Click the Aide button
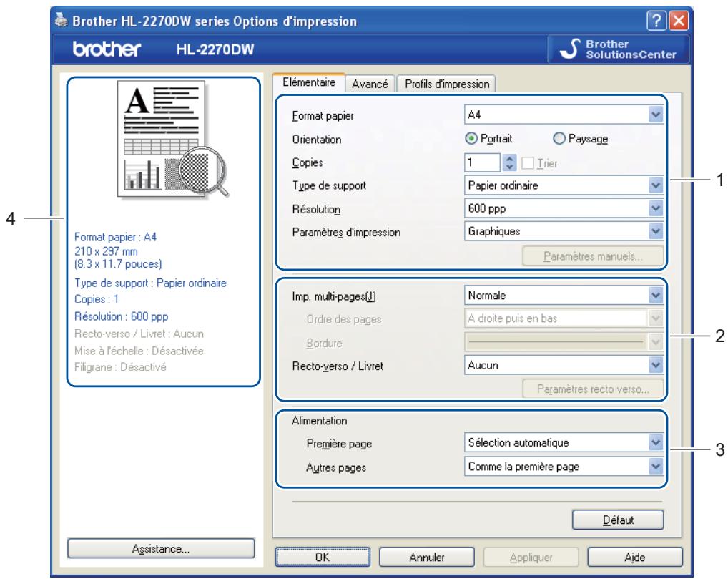Image resolution: width=728 pixels, height=579 pixels. (x=635, y=557)
